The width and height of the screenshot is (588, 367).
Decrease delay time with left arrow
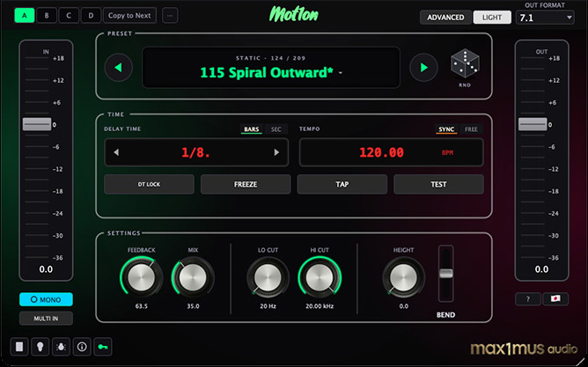point(116,152)
